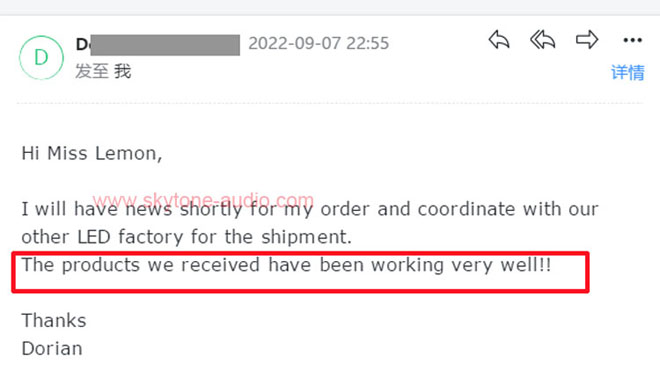Click the 发至 我 recipient line

tap(103, 71)
